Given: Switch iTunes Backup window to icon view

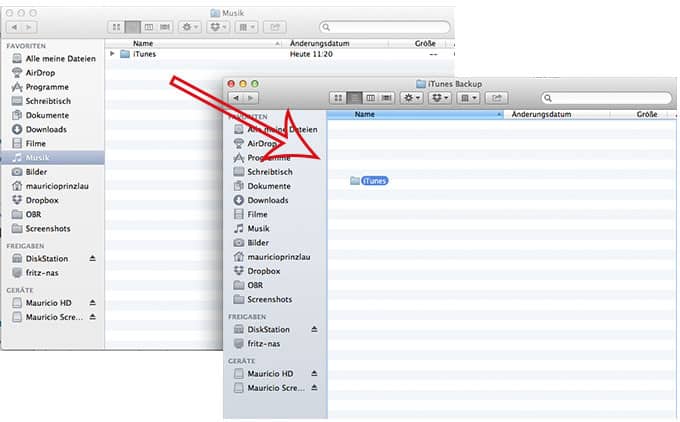Looking at the screenshot, I should [338, 98].
